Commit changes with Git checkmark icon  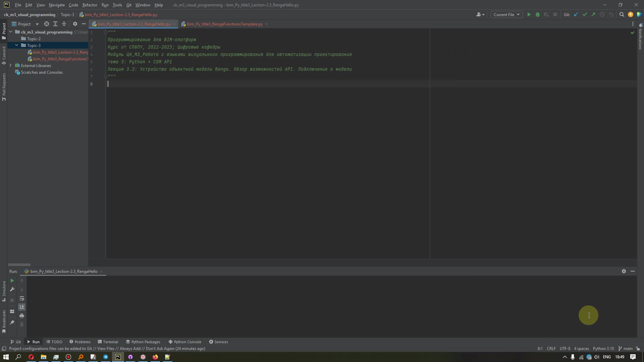[585, 14]
